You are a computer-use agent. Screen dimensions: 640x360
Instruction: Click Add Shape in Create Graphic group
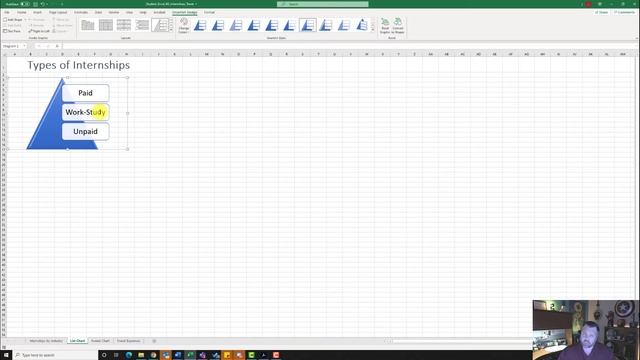(x=13, y=20)
